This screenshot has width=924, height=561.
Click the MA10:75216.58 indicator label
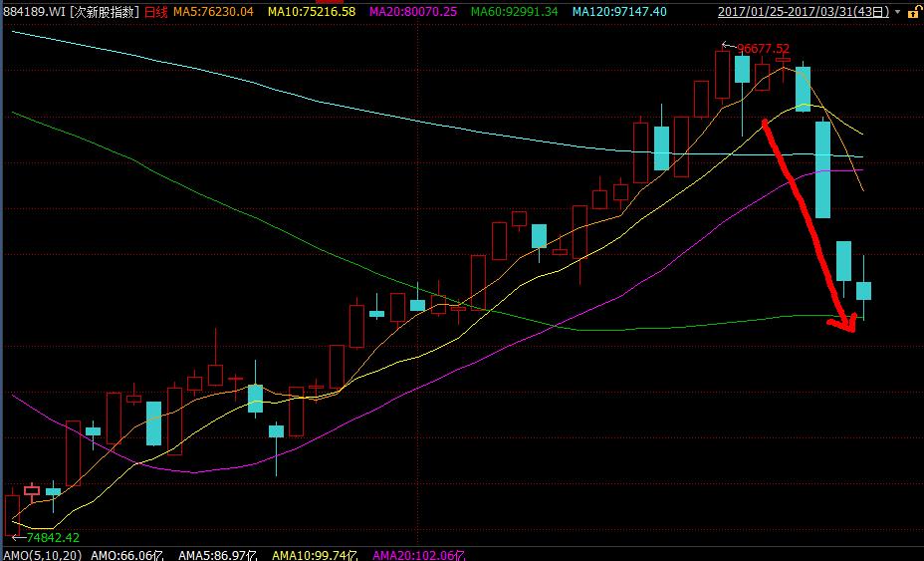[312, 11]
